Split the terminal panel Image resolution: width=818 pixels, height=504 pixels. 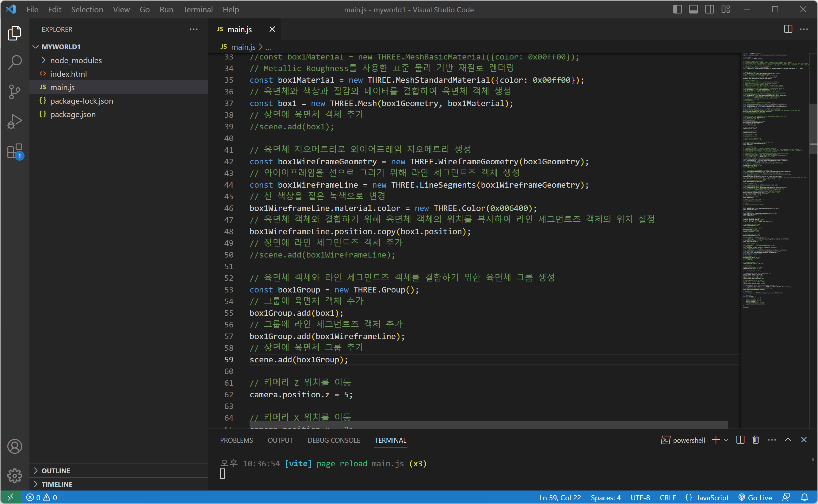point(740,440)
